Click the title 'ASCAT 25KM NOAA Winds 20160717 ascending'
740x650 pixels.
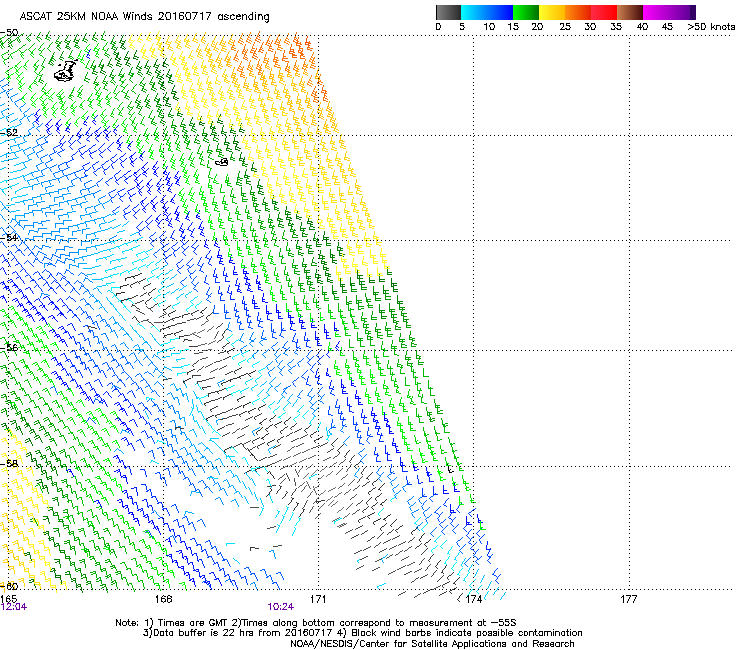tap(144, 16)
